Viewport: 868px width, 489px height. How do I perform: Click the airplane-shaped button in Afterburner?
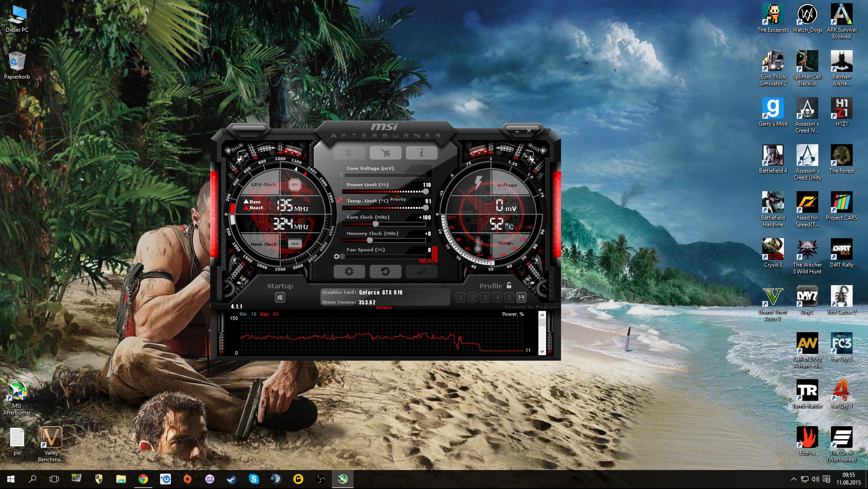point(385,153)
